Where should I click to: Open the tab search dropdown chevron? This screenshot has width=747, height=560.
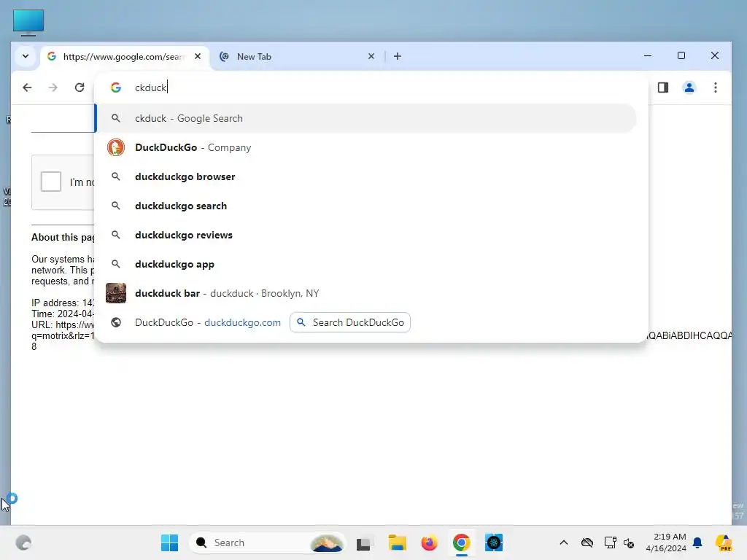[26, 56]
